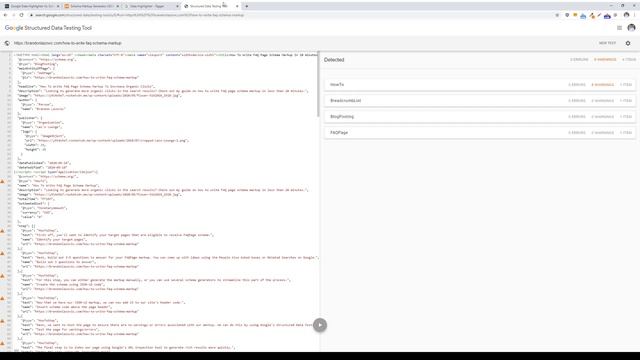
Task: Expand the HowTo detected result row
Action: click(480, 84)
